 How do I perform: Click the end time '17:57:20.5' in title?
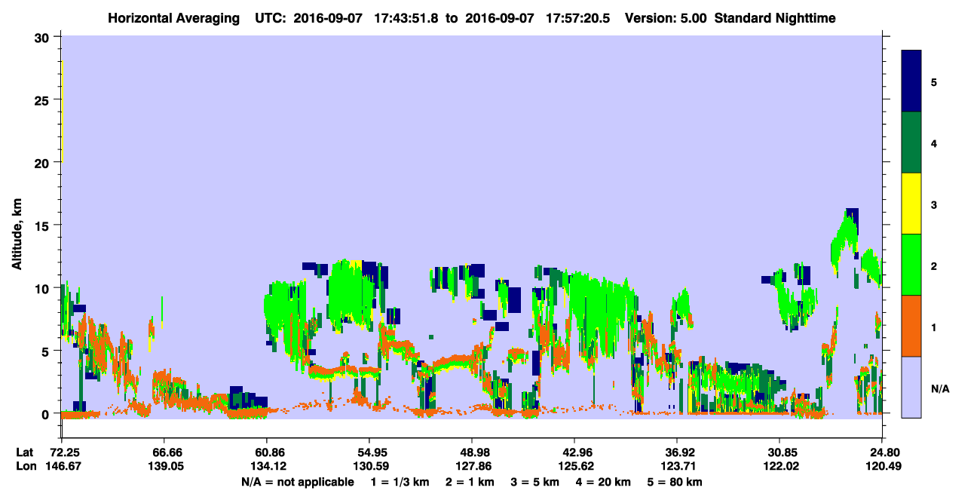579,18
